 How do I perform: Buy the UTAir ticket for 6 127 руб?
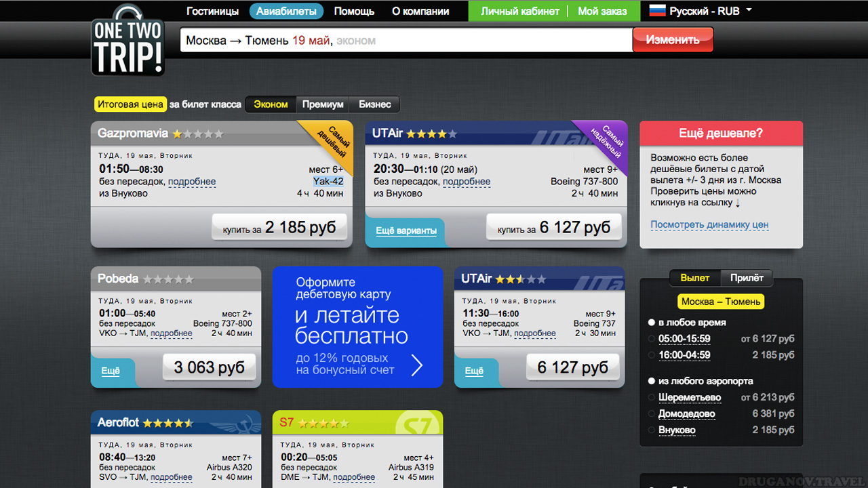pos(554,228)
